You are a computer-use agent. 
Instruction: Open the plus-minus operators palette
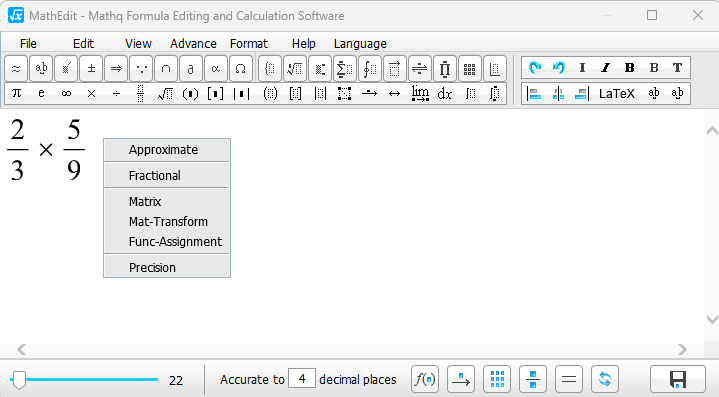[x=91, y=69]
